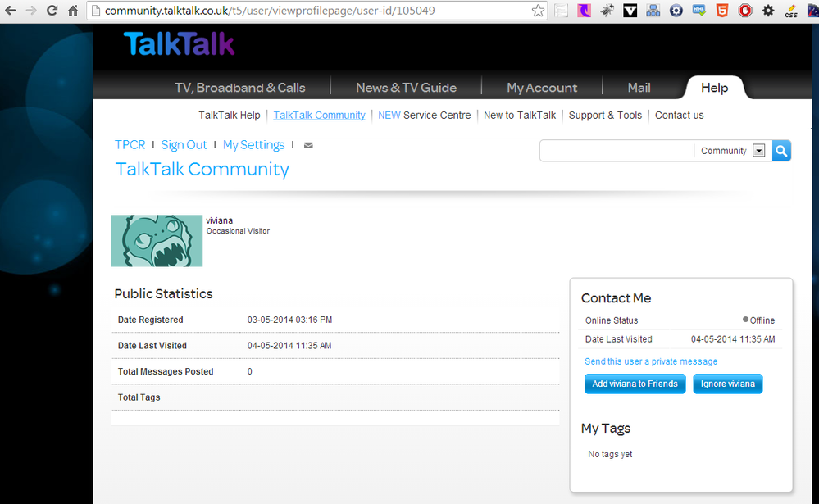819x504 pixels.
Task: Select Public Statistics Date Last Visited value
Action: point(289,346)
